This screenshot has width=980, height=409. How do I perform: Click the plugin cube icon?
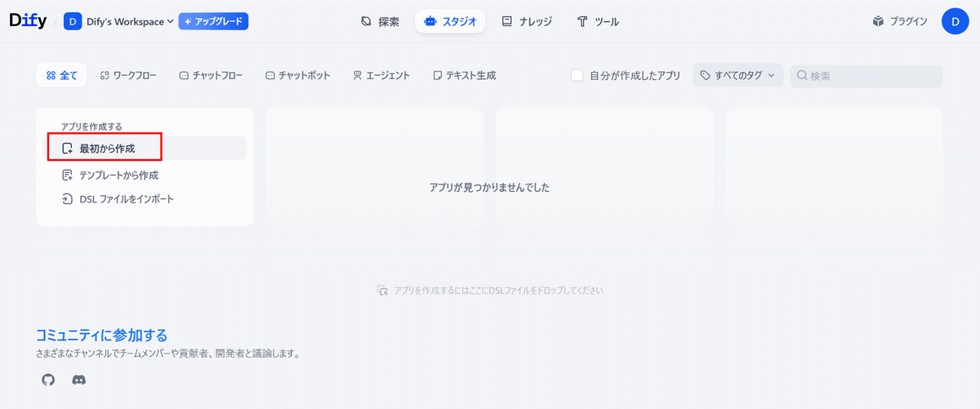coord(878,22)
